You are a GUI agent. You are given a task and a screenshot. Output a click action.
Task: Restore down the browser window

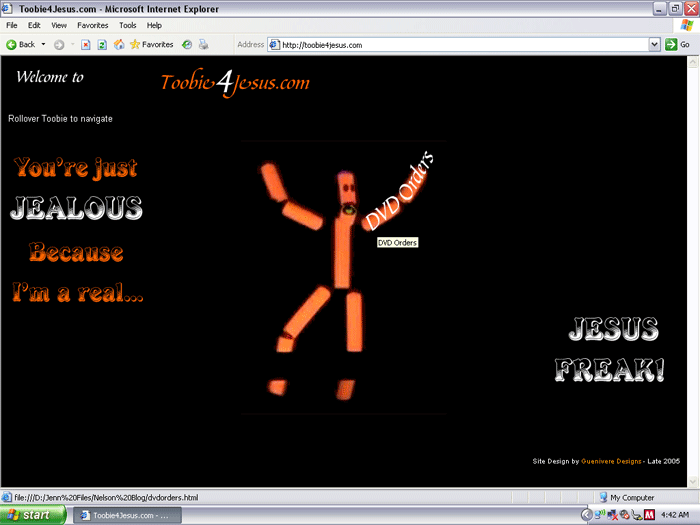[x=675, y=8]
